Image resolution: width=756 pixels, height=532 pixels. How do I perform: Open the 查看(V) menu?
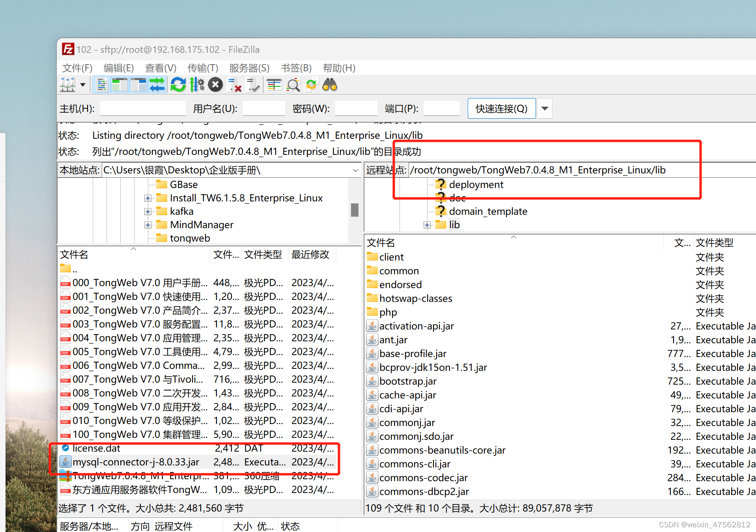click(161, 68)
